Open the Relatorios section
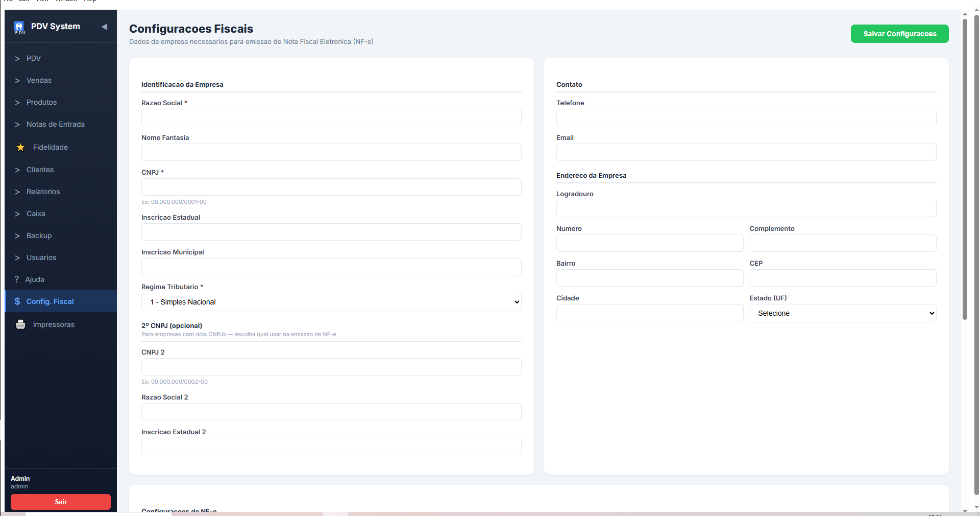This screenshot has height=516, width=980. [x=43, y=192]
